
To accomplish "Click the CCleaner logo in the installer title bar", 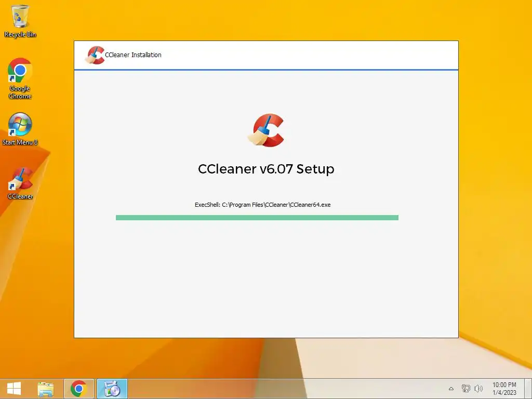I will coord(95,55).
